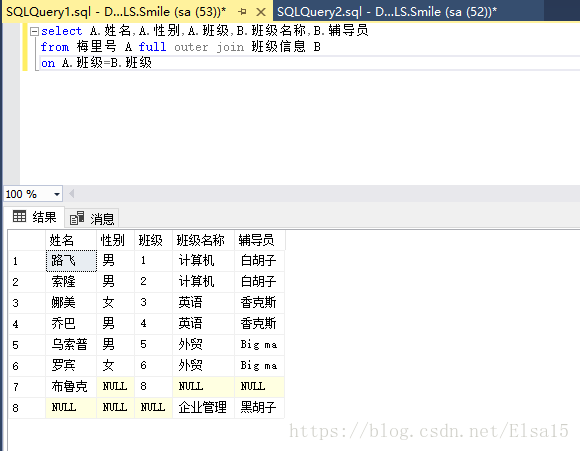Click the cell 罗宾
The image size is (580, 451).
(71, 366)
